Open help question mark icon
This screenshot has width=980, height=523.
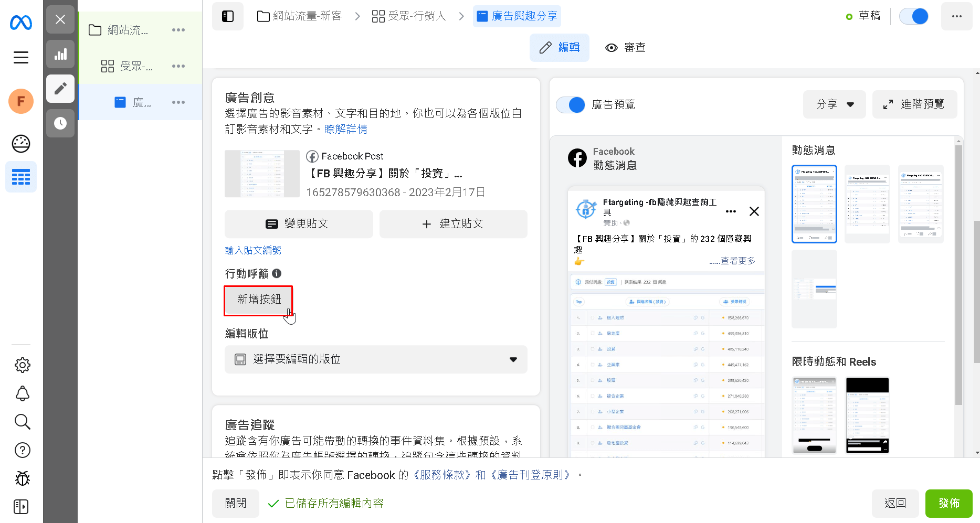[x=22, y=450]
